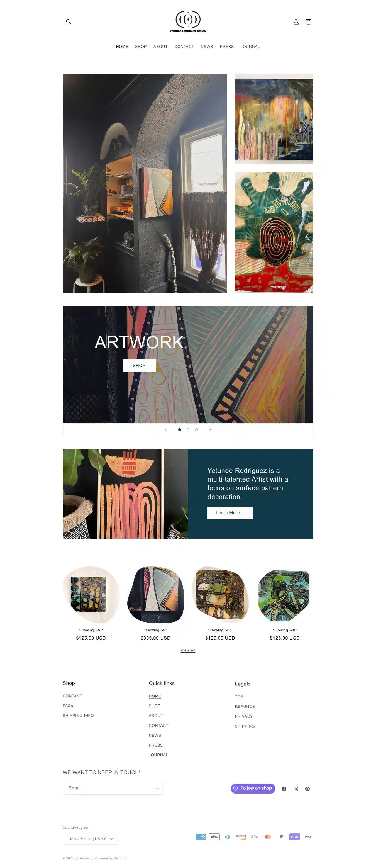Focus the Email input field
The height and width of the screenshot is (868, 376).
[x=108, y=788]
